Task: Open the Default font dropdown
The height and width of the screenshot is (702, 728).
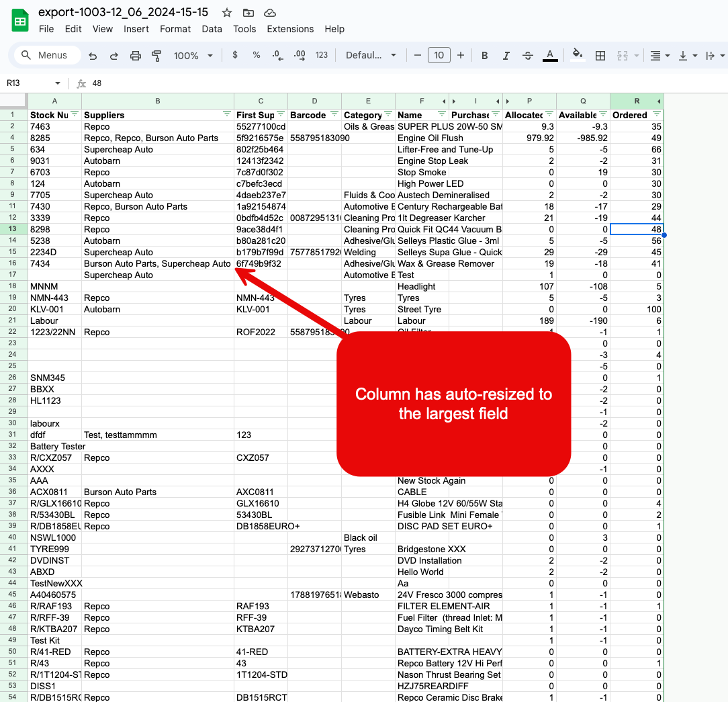Action: 371,55
